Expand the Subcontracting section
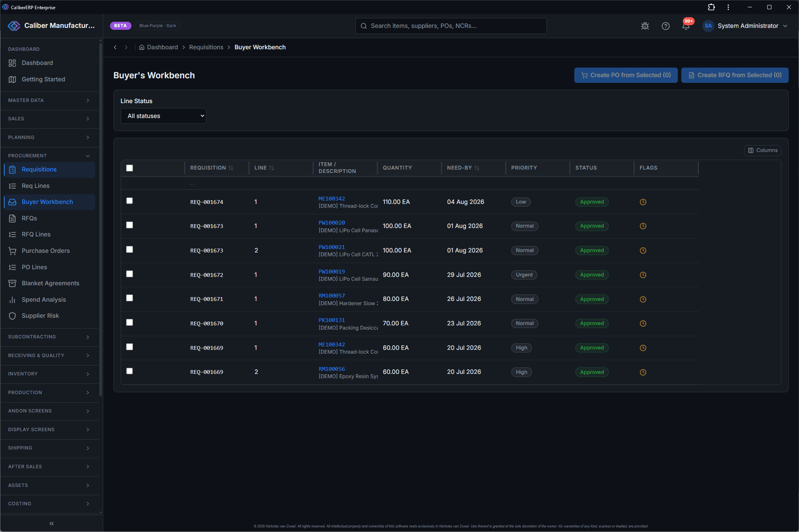The height and width of the screenshot is (532, 799). (50, 337)
